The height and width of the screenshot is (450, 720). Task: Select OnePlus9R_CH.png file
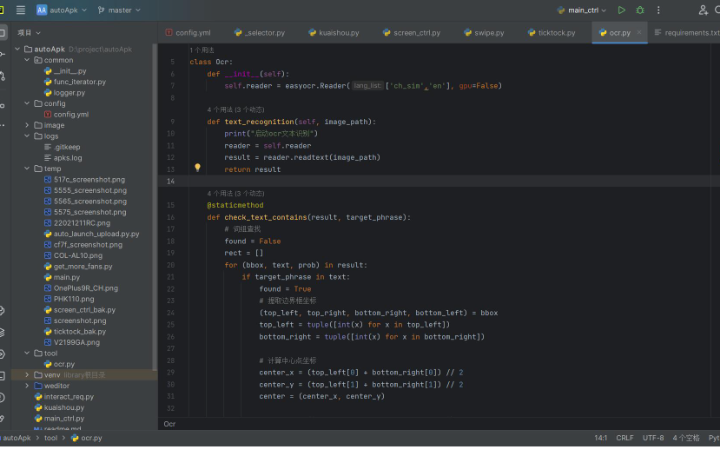click(81, 288)
